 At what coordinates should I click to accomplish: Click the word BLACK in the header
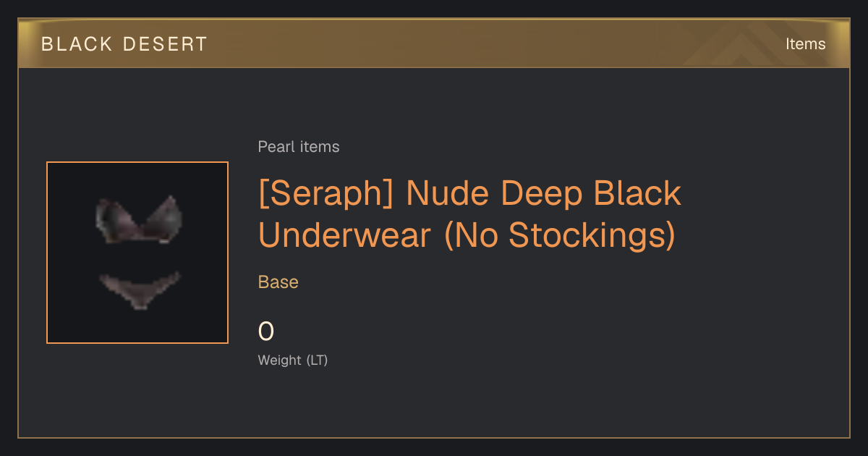click(77, 44)
